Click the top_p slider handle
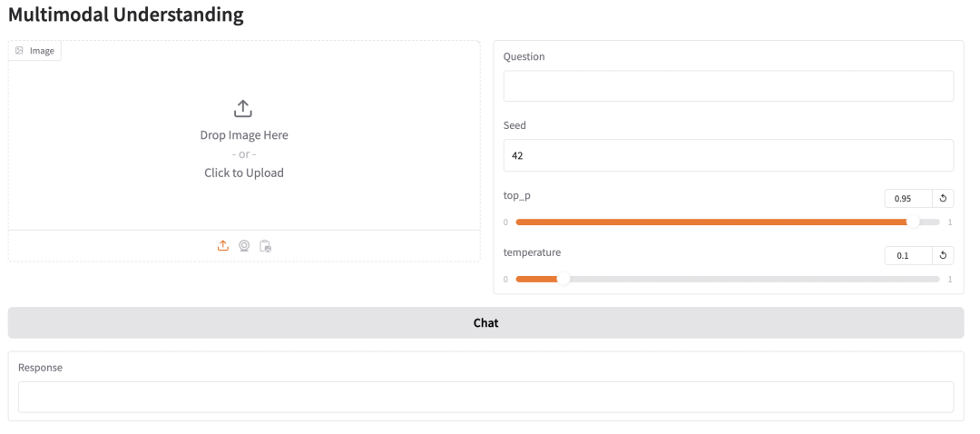The width and height of the screenshot is (980, 434). pos(913,222)
